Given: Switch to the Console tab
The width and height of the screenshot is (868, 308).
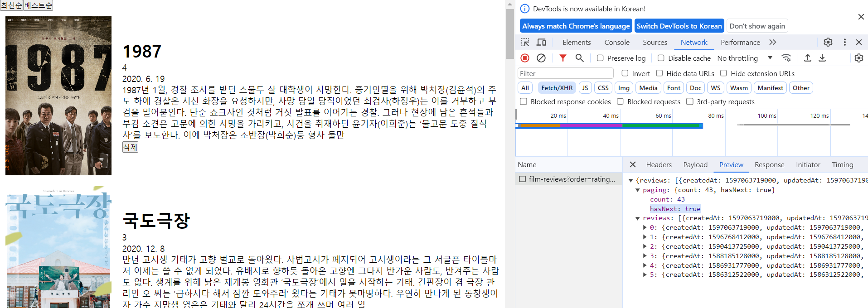Looking at the screenshot, I should coord(617,42).
